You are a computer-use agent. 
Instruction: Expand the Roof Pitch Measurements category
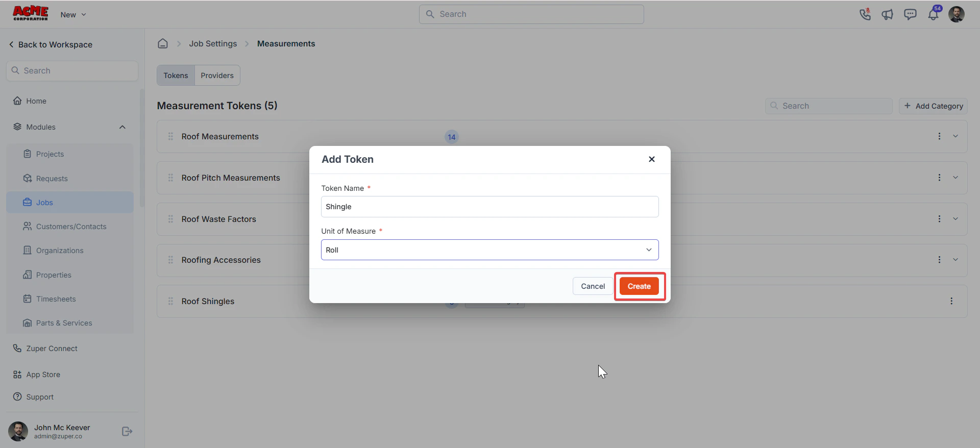tap(955, 178)
